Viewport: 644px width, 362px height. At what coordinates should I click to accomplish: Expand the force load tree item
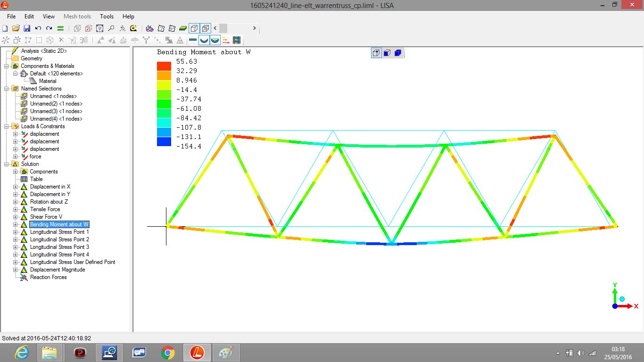15,156
